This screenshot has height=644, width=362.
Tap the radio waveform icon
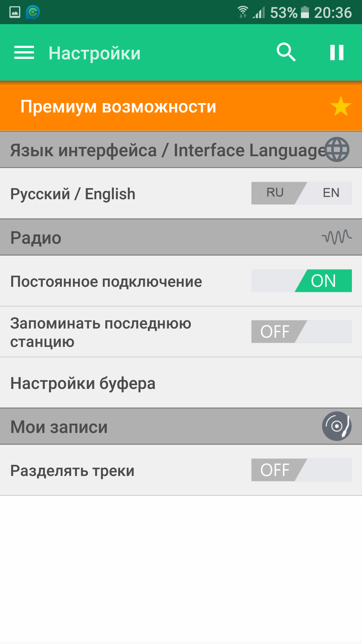337,237
